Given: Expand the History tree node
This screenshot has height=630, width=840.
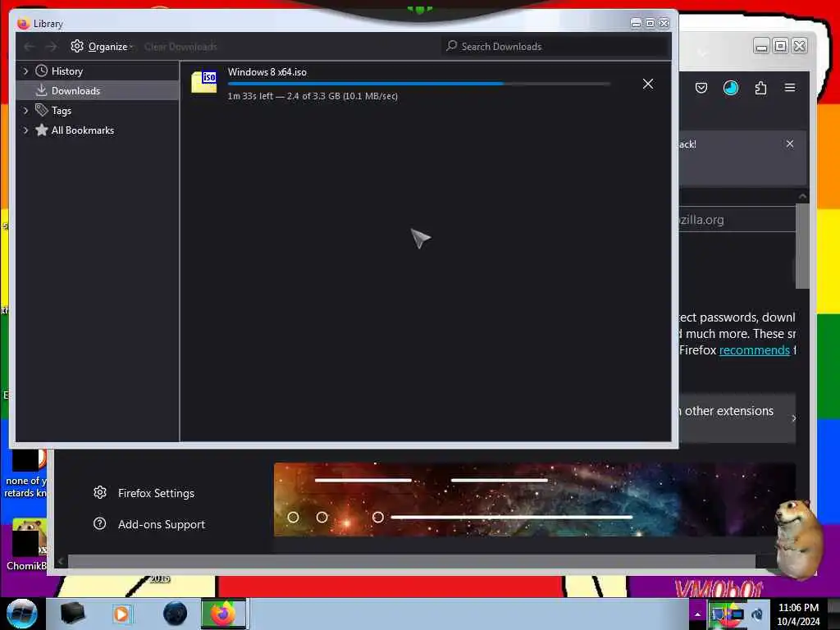Looking at the screenshot, I should 25,71.
